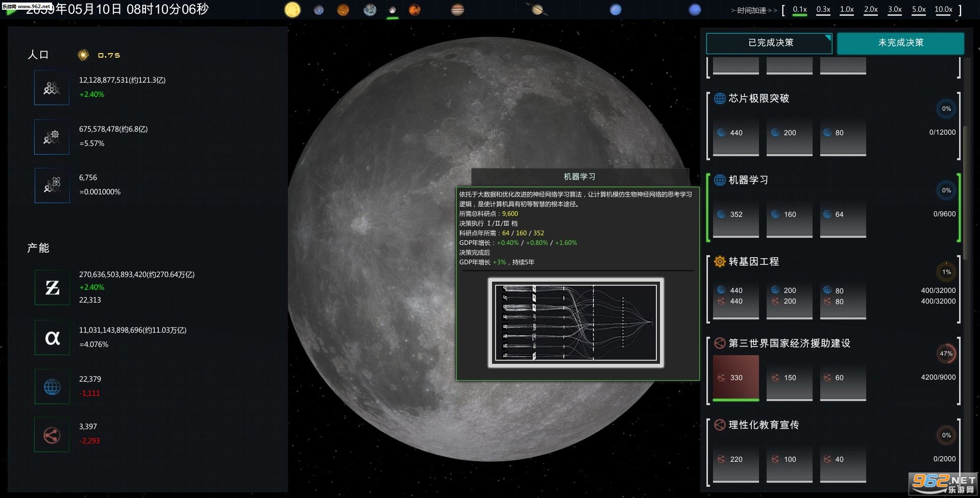Click the scientist population atom icon
Viewport: 980px width, 498px height.
[x=52, y=186]
